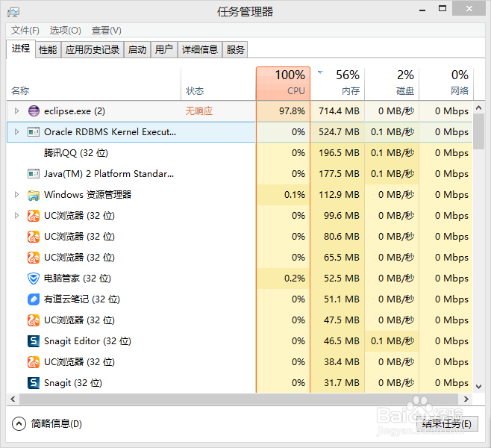
Task: Click the Snagit Editor icon
Action: coord(34,341)
